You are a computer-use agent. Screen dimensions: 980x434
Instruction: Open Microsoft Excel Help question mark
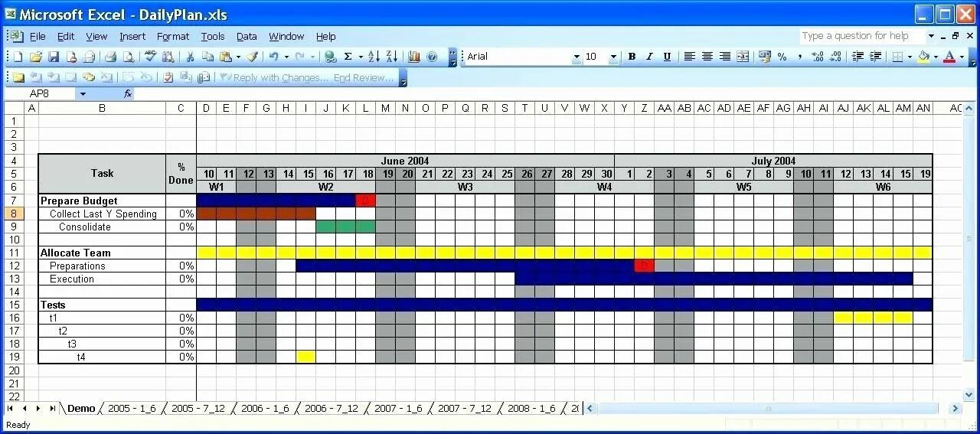pyautogui.click(x=432, y=57)
